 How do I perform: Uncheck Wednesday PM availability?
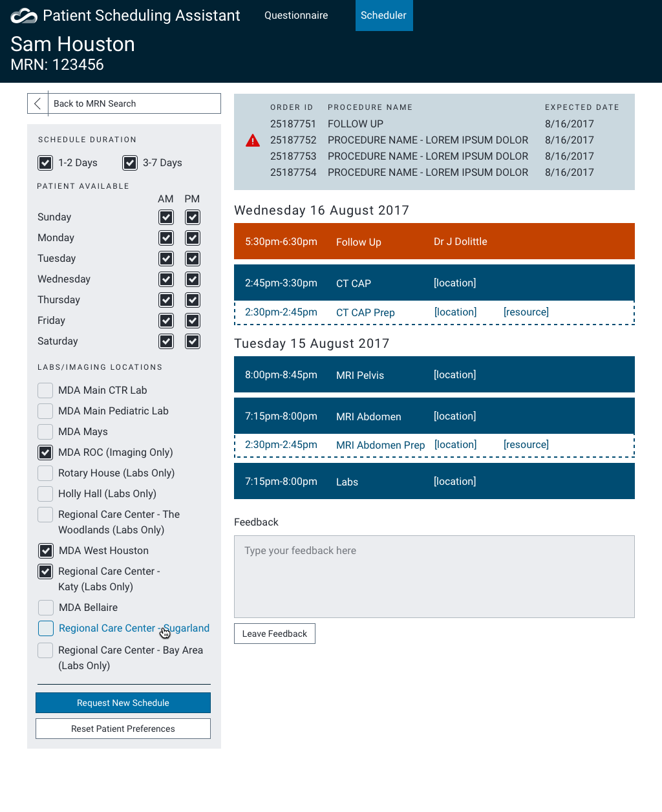click(193, 279)
